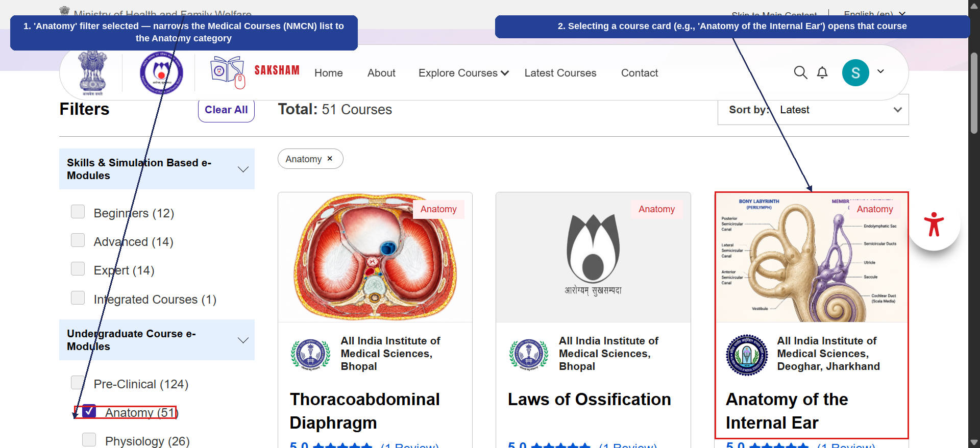Click the page vertical scrollbar thumb
The image size is (980, 448).
point(974,92)
